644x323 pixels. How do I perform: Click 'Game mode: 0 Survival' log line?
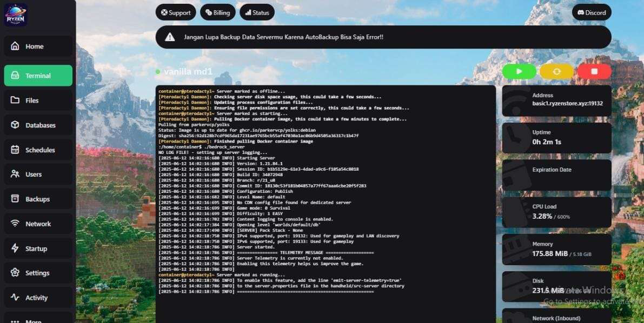(224, 208)
